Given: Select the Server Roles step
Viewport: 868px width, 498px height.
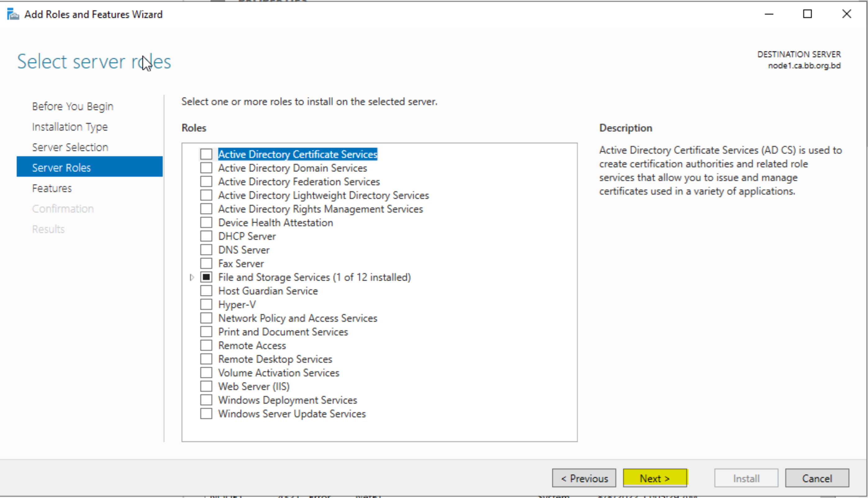Looking at the screenshot, I should pos(90,167).
